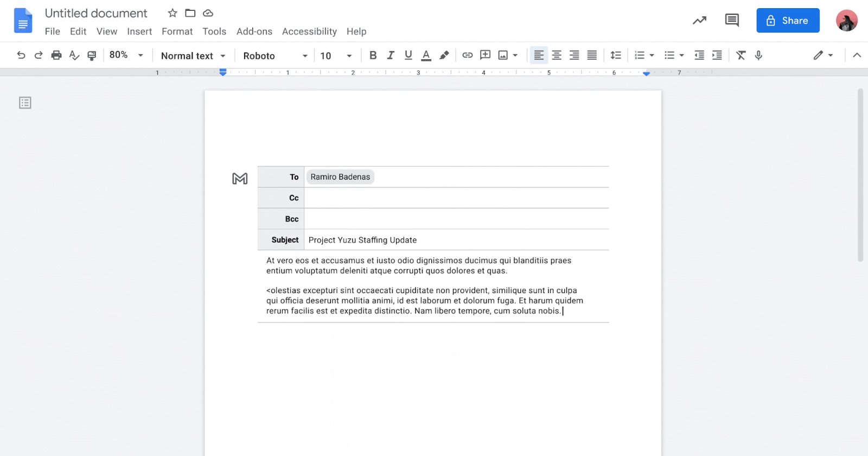Image resolution: width=868 pixels, height=456 pixels.
Task: Open the Add-ons menu
Action: [254, 31]
